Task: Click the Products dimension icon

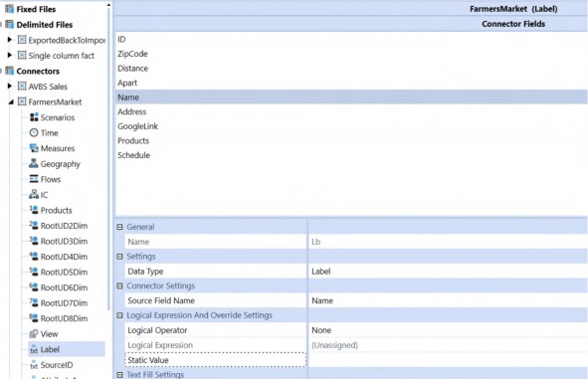Action: 34,210
